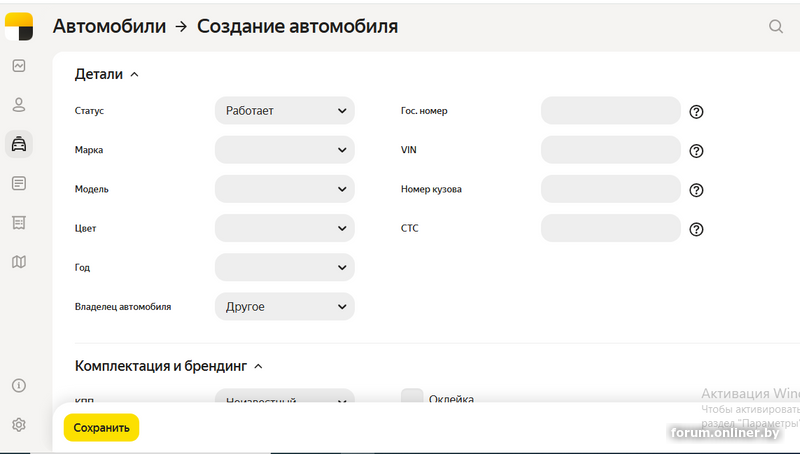Screen dimensions: 800x454
Task: Open the statistics chart sidebar icon
Action: (18, 66)
